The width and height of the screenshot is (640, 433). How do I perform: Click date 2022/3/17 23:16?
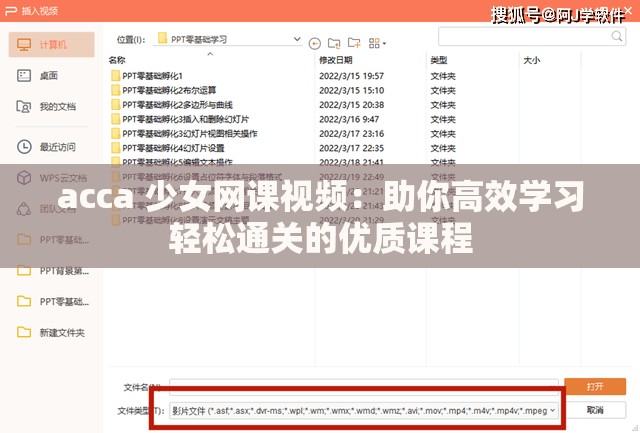(351, 133)
